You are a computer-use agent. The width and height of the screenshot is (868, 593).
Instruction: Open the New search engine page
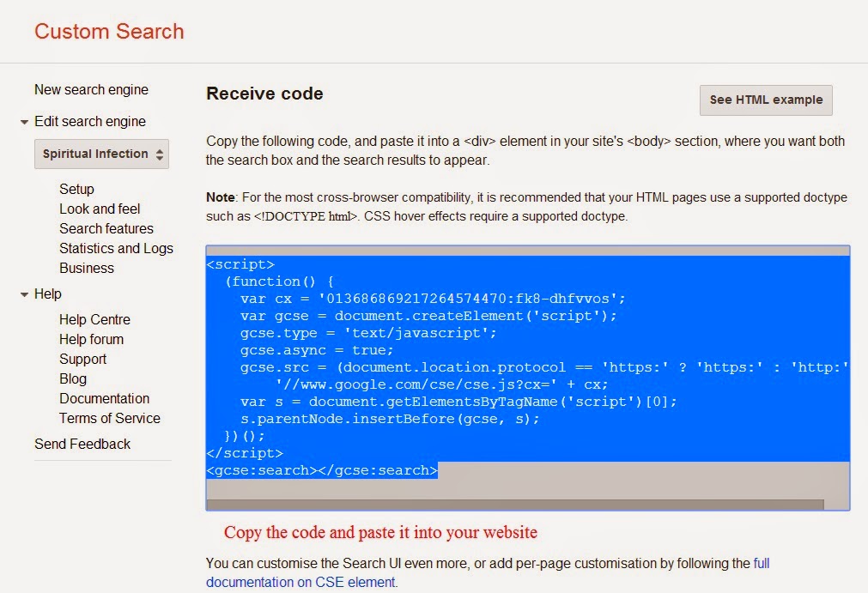tap(91, 89)
